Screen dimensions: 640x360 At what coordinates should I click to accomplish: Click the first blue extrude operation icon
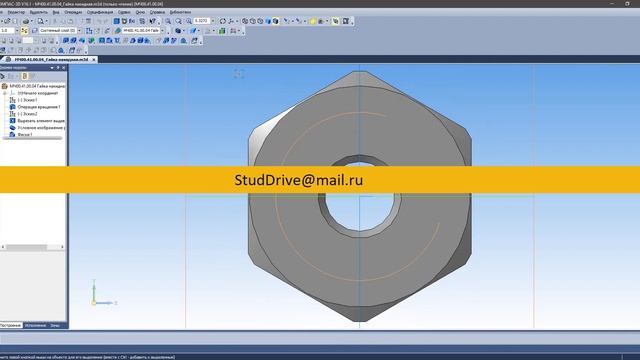click(x=66, y=40)
